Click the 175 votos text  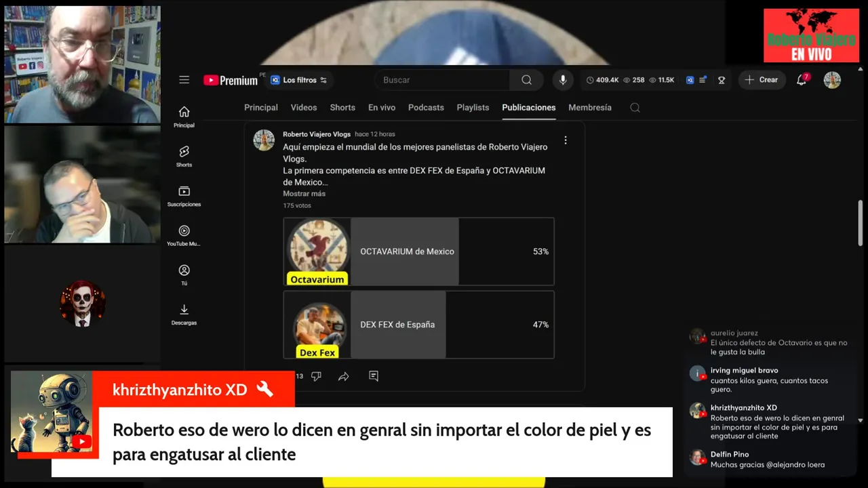[297, 205]
